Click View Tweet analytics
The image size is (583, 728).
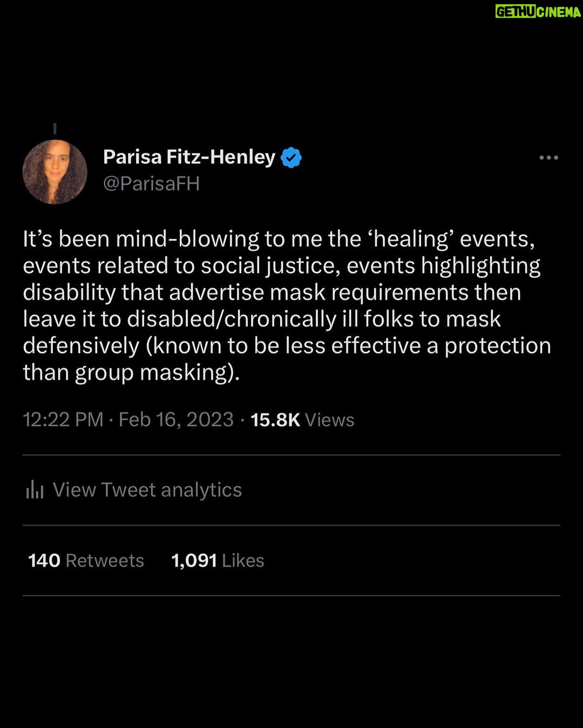pyautogui.click(x=147, y=490)
